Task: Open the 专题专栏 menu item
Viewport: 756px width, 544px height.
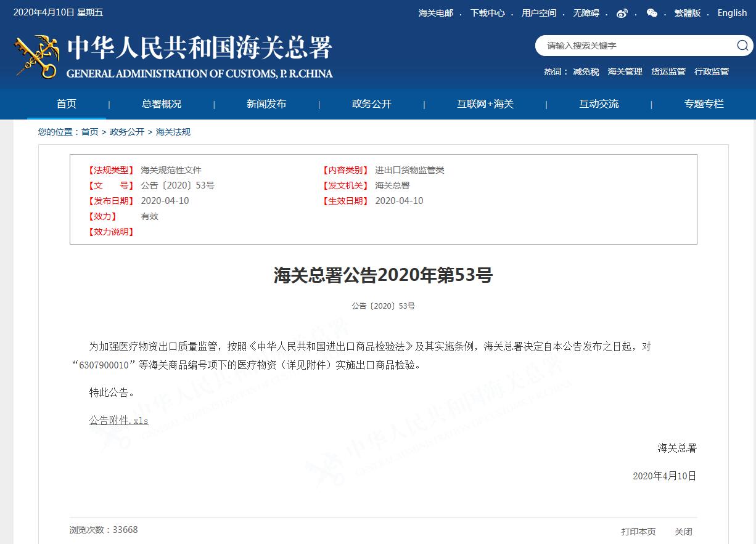Action: [x=704, y=104]
